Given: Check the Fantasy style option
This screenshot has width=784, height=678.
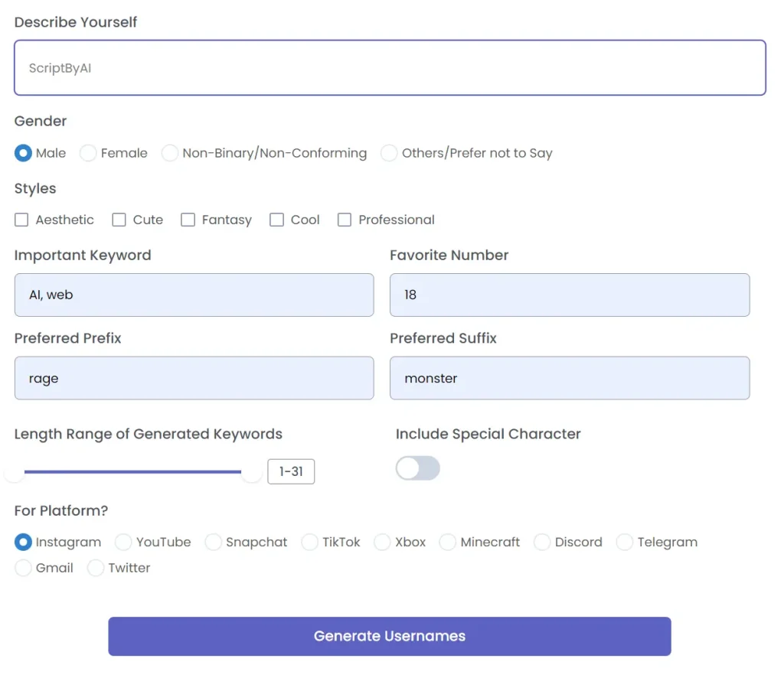Looking at the screenshot, I should [188, 220].
